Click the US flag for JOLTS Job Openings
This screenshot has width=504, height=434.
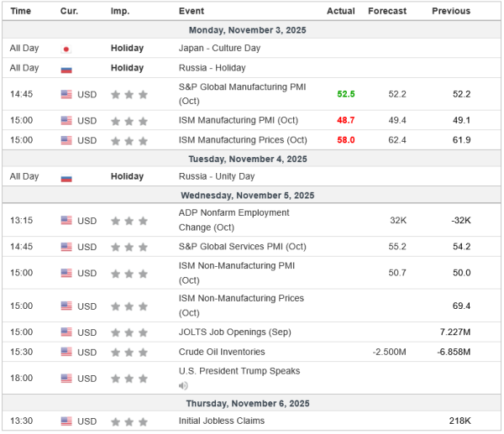pos(66,332)
